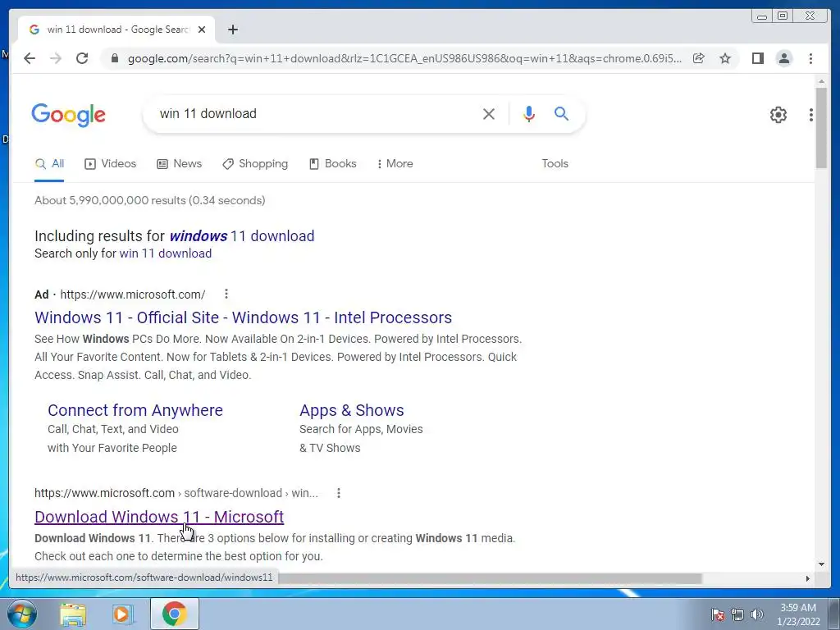This screenshot has width=840, height=630.
Task: Go back to the previous page
Action: click(30, 58)
